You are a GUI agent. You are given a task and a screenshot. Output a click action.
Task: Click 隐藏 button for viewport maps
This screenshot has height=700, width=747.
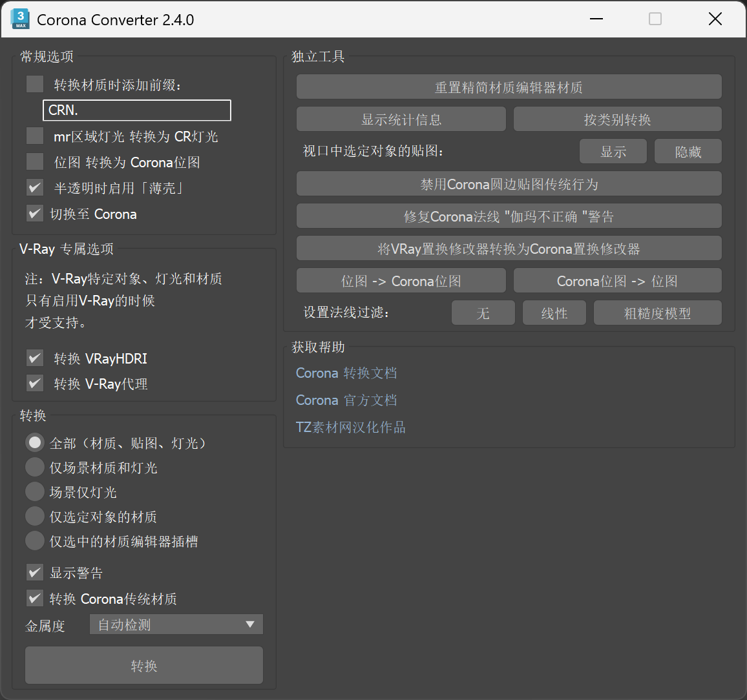click(x=688, y=151)
